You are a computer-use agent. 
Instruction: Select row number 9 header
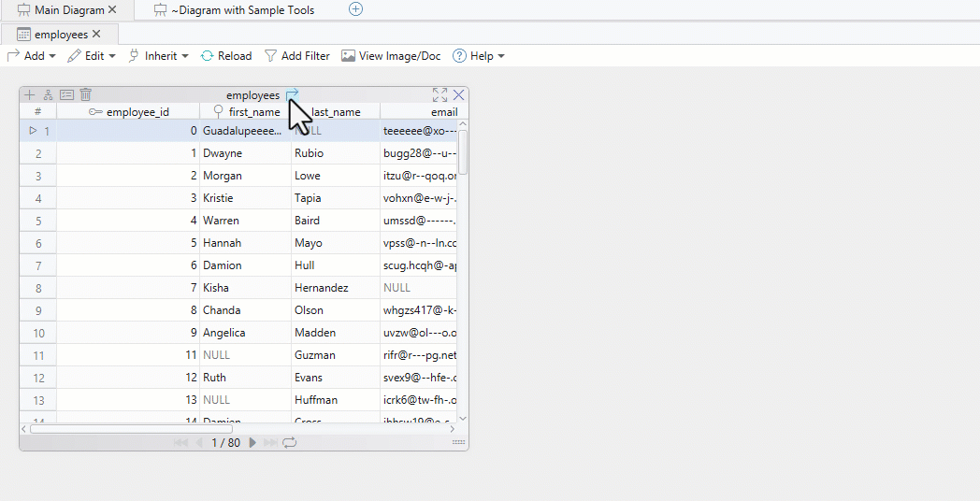(38, 310)
